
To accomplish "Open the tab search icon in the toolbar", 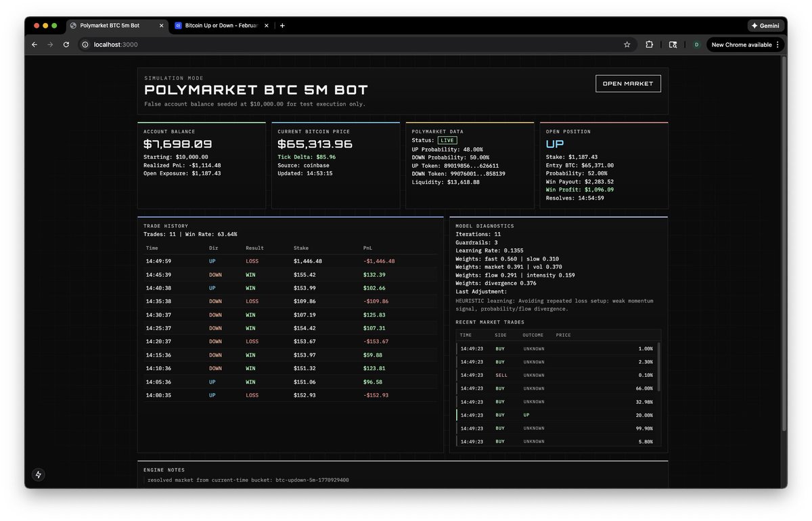I will pyautogui.click(x=673, y=45).
